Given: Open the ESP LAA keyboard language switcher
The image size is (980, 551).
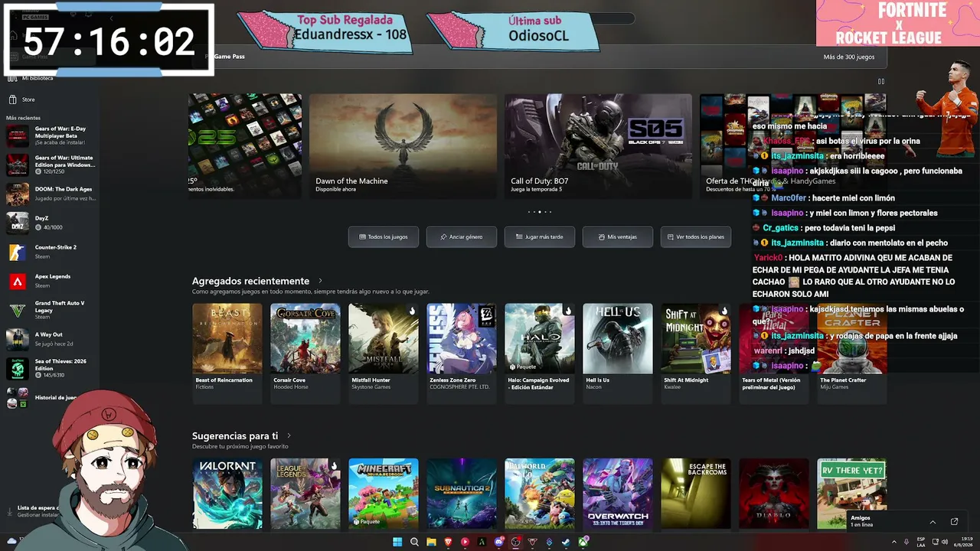Looking at the screenshot, I should coord(920,543).
